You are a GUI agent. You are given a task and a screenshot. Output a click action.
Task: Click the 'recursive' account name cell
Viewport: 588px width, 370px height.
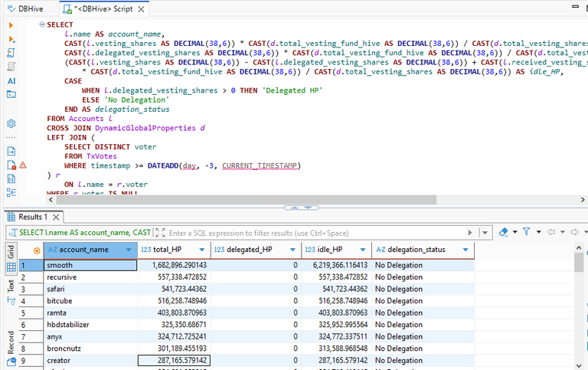pos(90,277)
